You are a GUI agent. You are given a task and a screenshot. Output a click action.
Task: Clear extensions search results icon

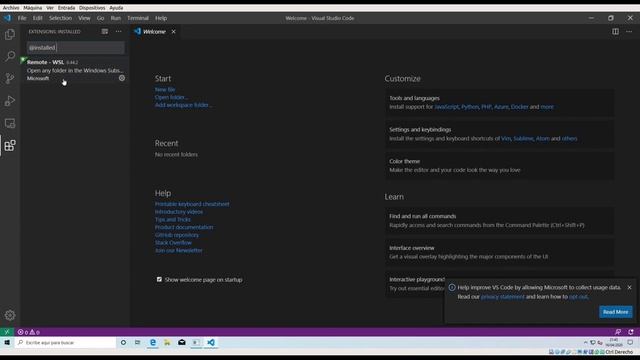tap(105, 31)
